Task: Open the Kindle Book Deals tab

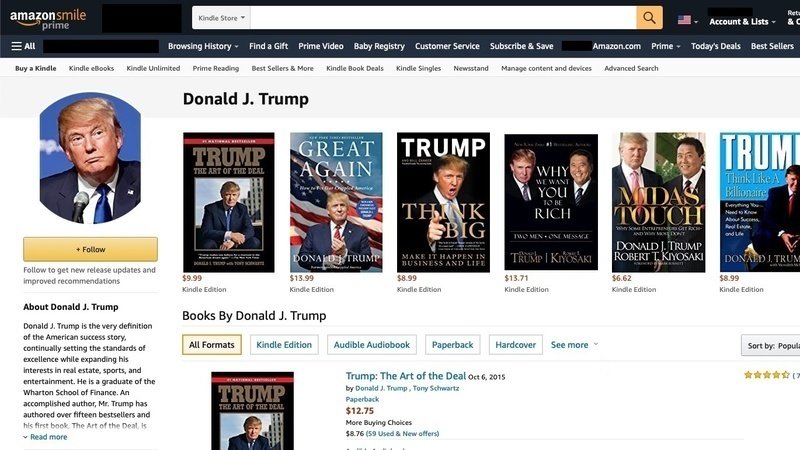Action: (355, 68)
